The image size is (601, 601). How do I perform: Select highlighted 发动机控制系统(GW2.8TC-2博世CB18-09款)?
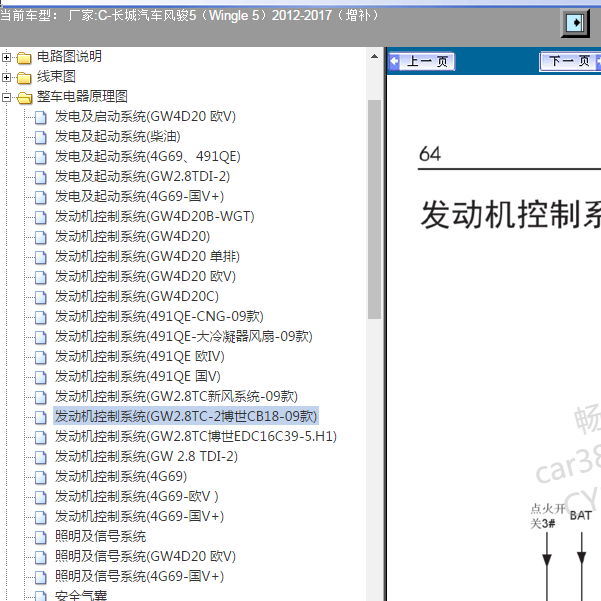[x=186, y=416]
